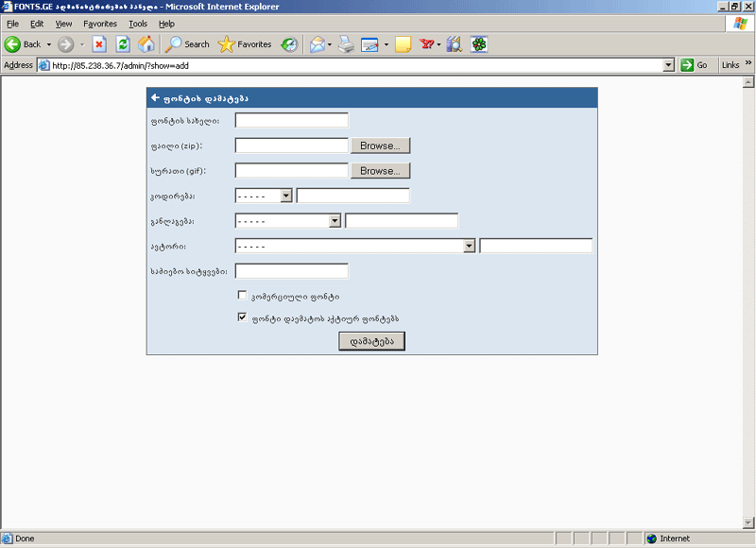Click the Forward arrow icon
756x548 pixels.
[66, 44]
